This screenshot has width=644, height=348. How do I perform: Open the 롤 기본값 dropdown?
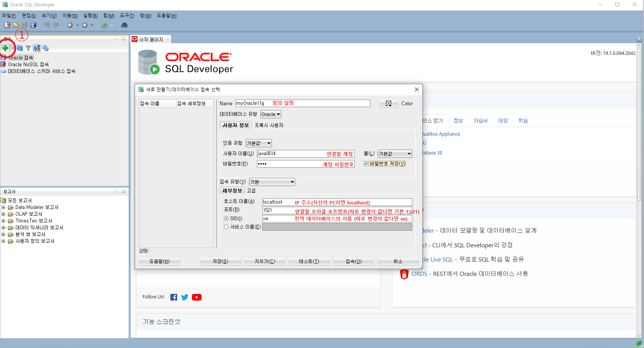[395, 154]
